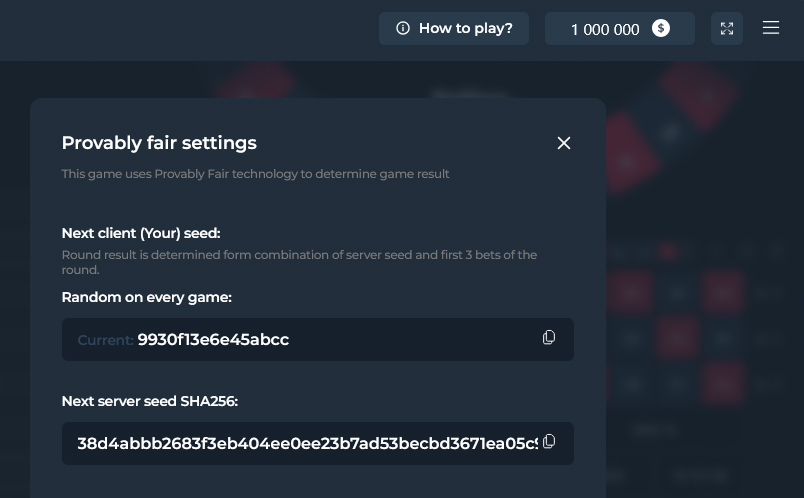Copy the current client seed
Screen dimensions: 804x498
[549, 338]
